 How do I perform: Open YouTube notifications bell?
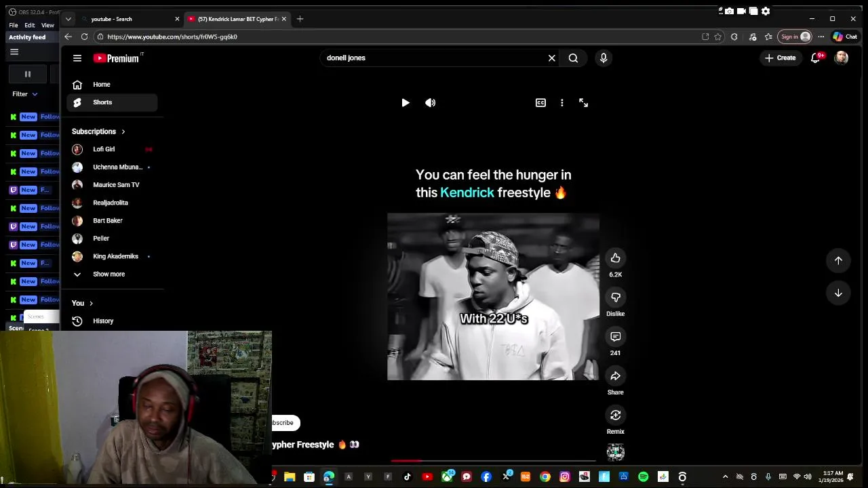[816, 58]
